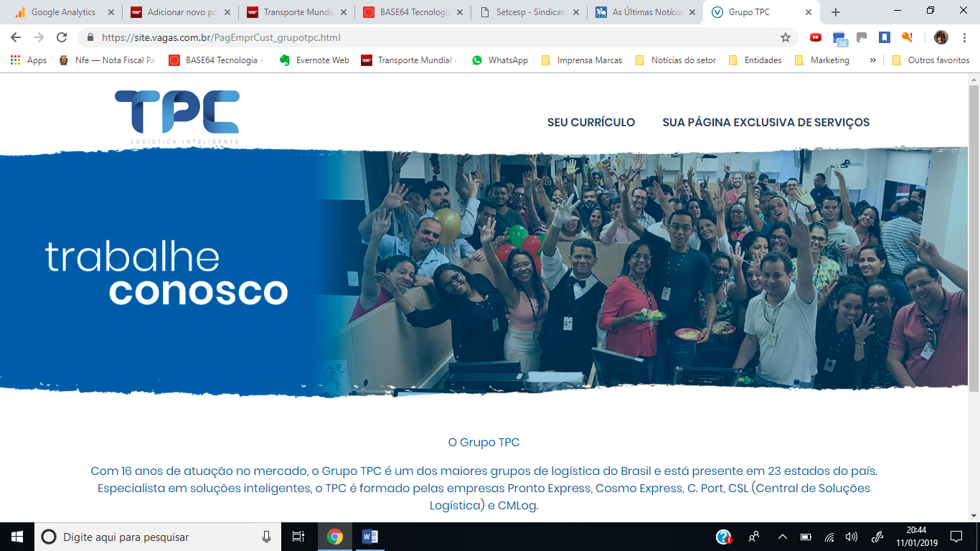Open the volume speaker icon

852,537
